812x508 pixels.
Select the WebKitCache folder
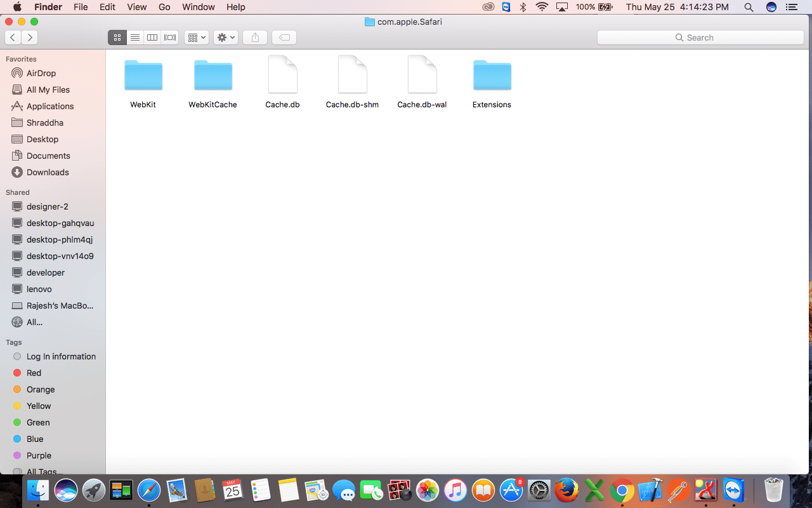tap(213, 83)
